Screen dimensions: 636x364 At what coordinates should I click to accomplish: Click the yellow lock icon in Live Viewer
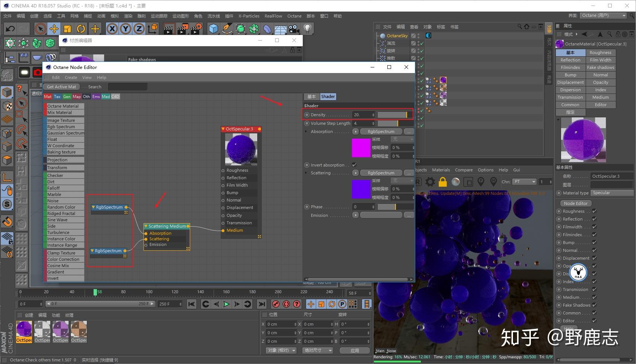[x=443, y=182]
